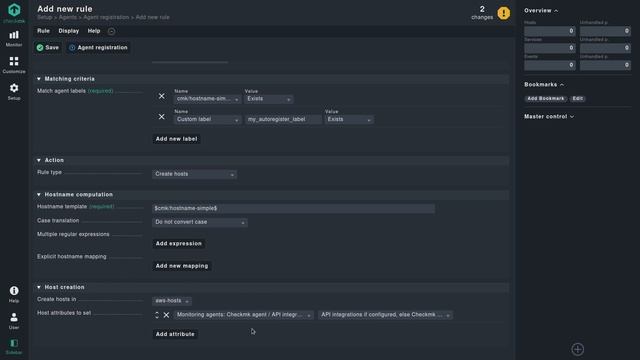
Task: Remove the cmk/hostname-simple label row
Action: click(x=162, y=96)
